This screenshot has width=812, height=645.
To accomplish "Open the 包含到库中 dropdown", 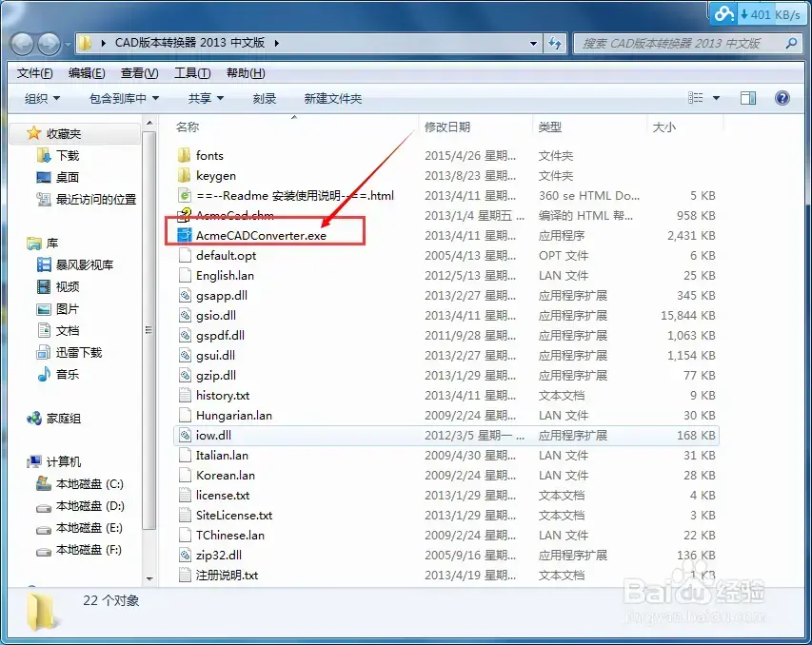I will pyautogui.click(x=124, y=98).
